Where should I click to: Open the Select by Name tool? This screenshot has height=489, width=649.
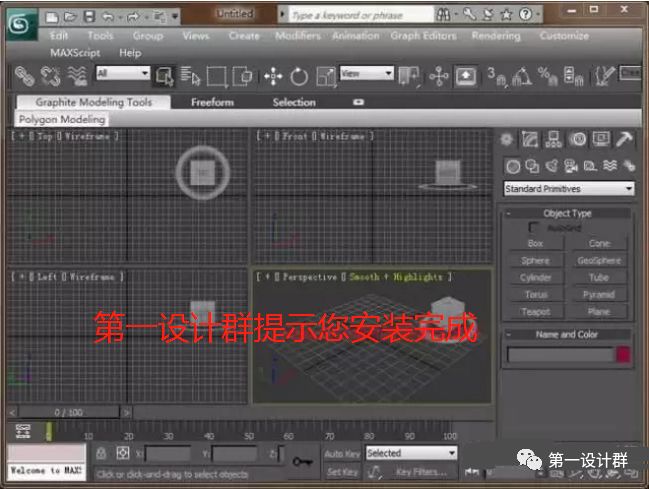point(190,76)
